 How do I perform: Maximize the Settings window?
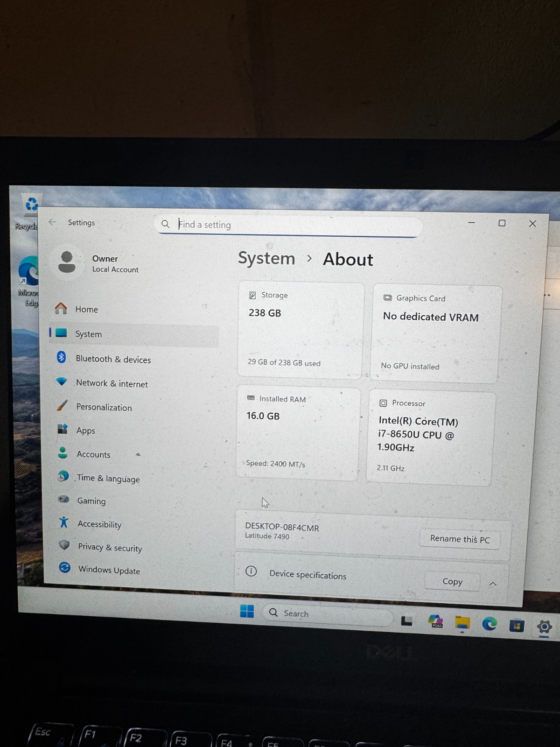(502, 223)
